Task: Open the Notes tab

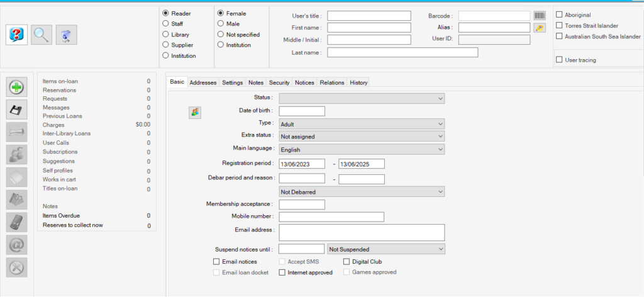Action: (256, 82)
